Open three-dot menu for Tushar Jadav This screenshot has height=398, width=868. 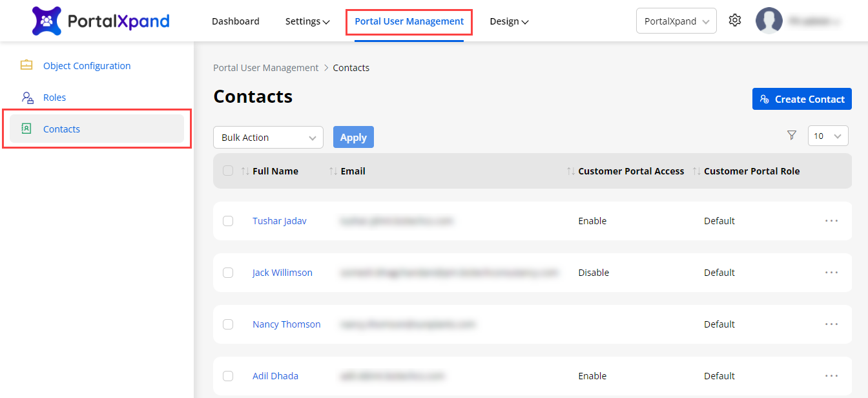pos(831,221)
